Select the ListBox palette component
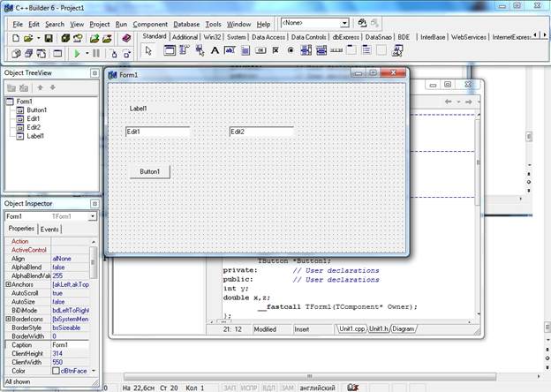551x392 pixels. coord(306,50)
